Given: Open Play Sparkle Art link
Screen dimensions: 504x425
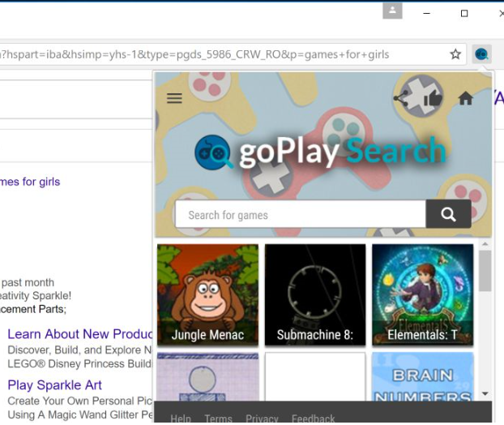Looking at the screenshot, I should pos(55,384).
